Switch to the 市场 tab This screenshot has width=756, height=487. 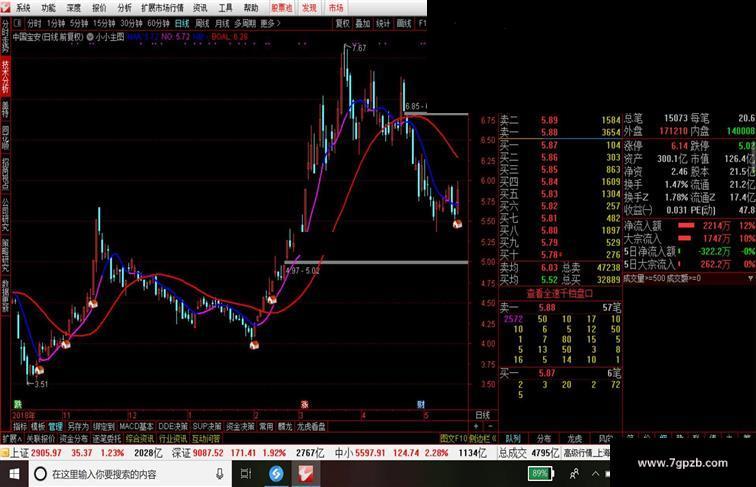click(x=336, y=8)
